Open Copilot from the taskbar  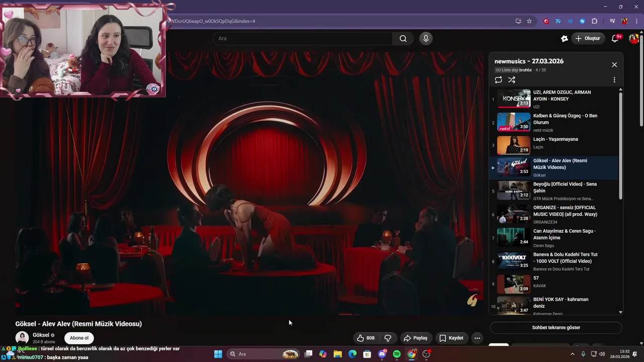tap(323, 354)
